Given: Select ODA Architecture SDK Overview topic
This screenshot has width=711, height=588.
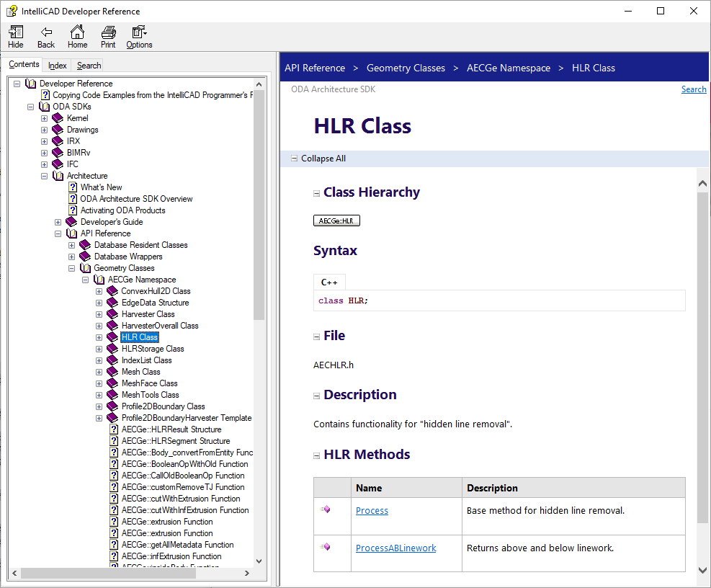Looking at the screenshot, I should coord(136,199).
